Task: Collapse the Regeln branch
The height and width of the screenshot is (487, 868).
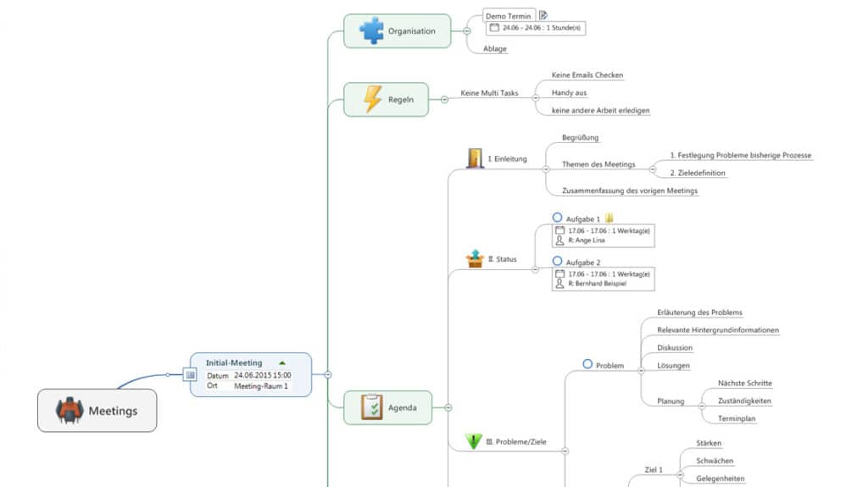Action: point(443,99)
